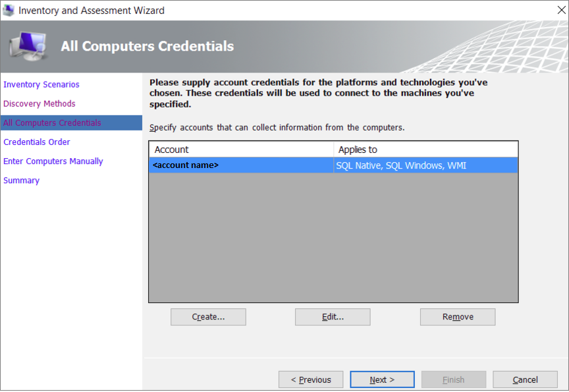Open the Edit... account dialog
Screen dimensions: 569x392
333,317
